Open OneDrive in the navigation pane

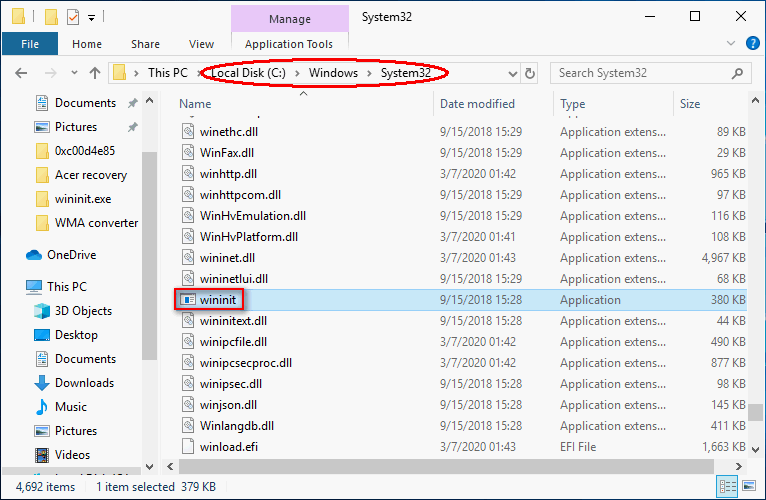coord(71,255)
